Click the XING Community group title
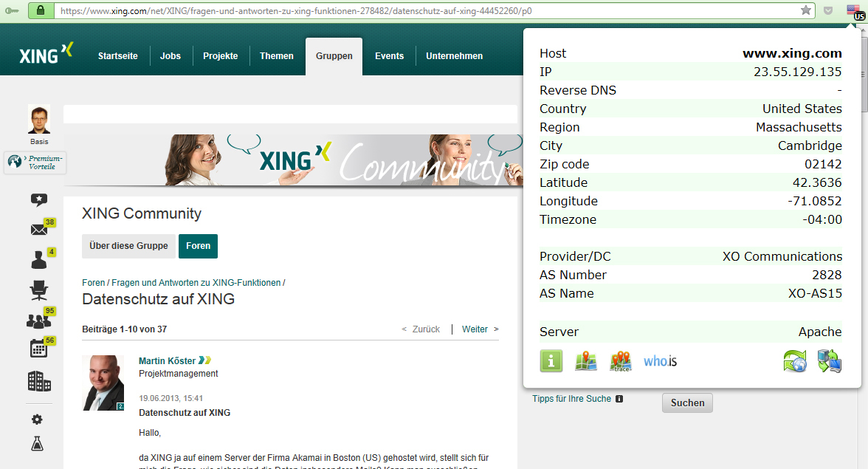Image resolution: width=868 pixels, height=469 pixels. (x=142, y=213)
